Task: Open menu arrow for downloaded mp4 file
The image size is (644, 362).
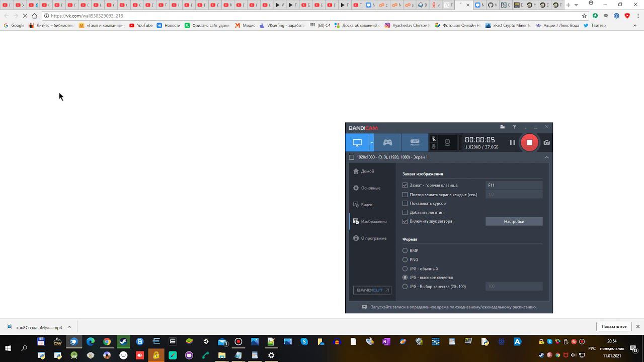Action: coord(69,327)
